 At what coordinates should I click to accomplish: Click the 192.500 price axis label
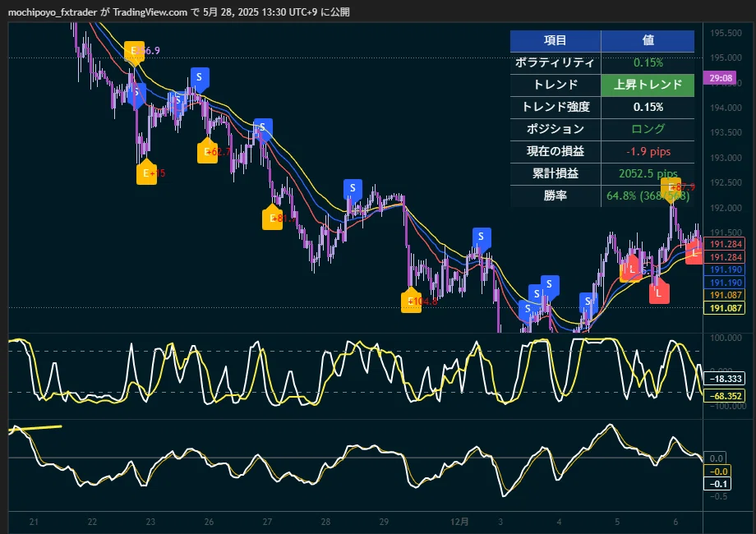(726, 182)
